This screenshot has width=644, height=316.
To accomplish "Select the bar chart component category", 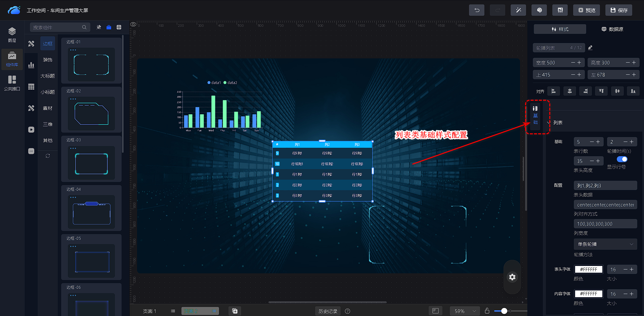I will 31,65.
